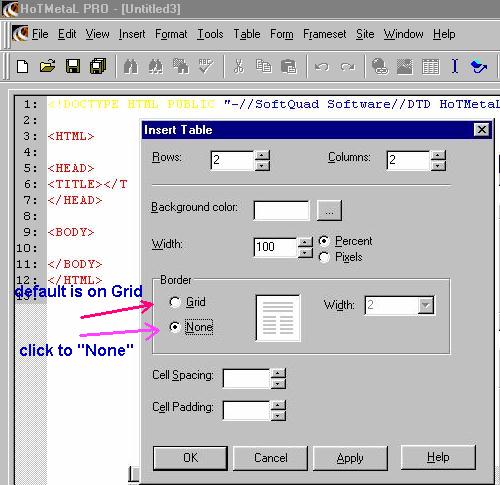Screen dimensions: 500x485
Task: Click the Save All stacked disks icon
Action: 98,66
